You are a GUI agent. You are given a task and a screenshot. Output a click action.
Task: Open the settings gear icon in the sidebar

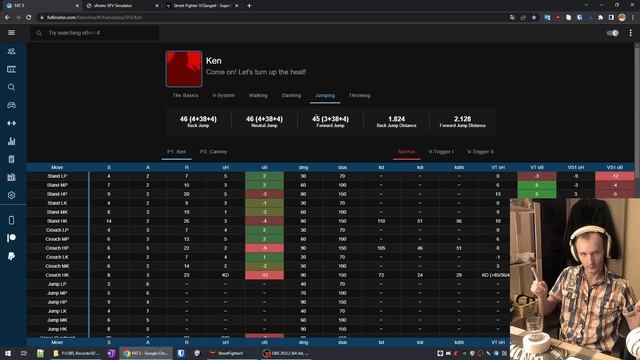(11, 195)
